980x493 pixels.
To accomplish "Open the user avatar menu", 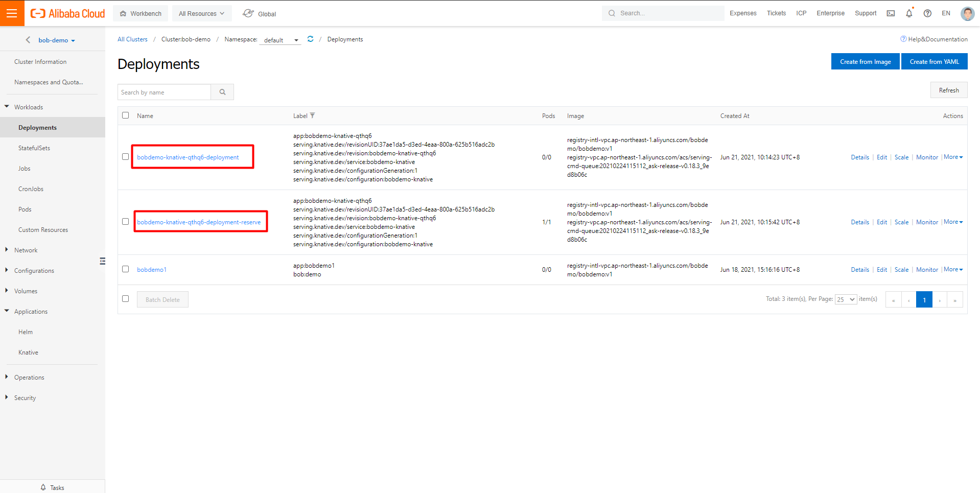I will tap(967, 13).
